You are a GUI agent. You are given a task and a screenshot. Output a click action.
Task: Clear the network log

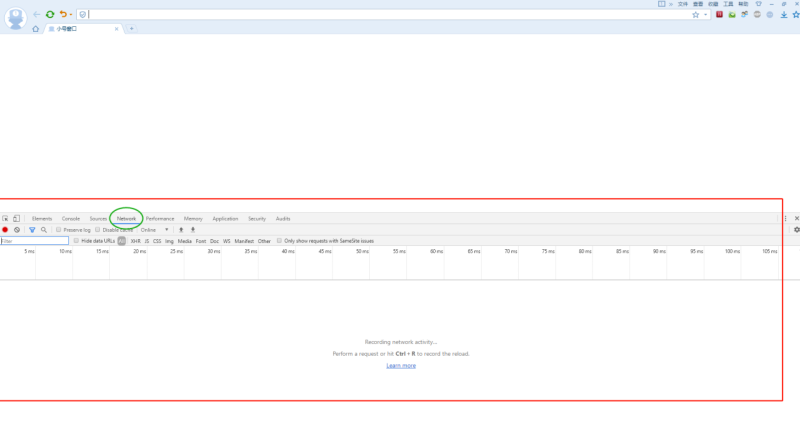(17, 230)
